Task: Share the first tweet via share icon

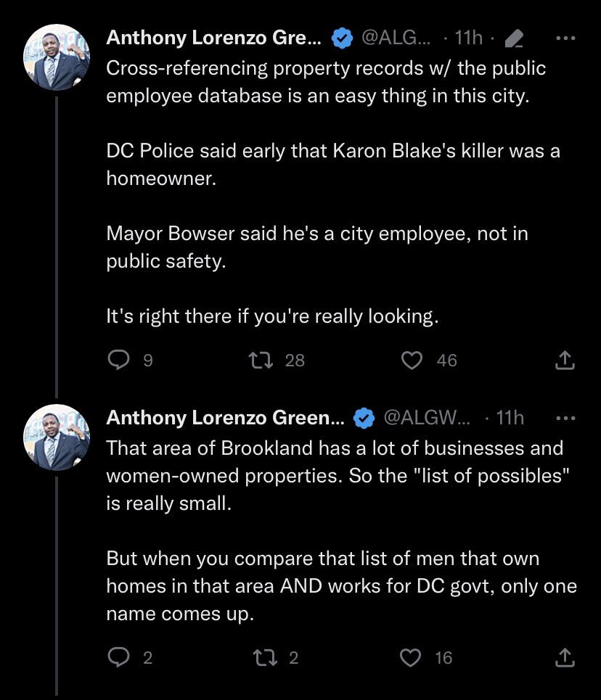Action: click(x=565, y=360)
